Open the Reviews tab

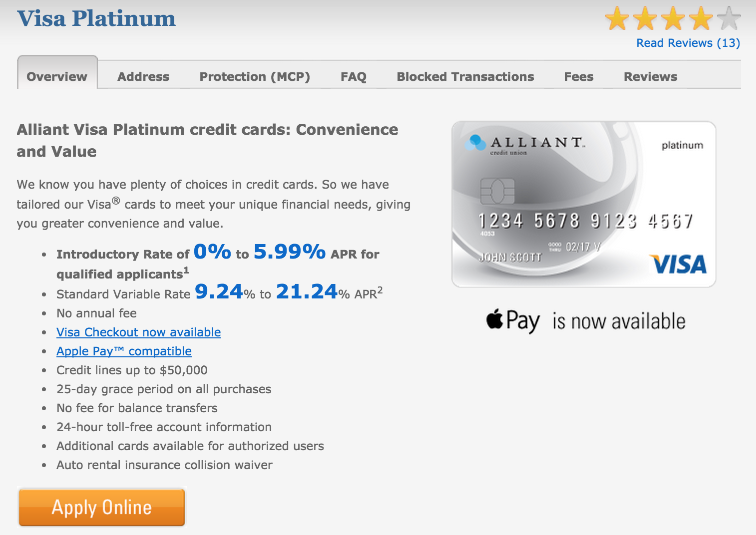(651, 76)
